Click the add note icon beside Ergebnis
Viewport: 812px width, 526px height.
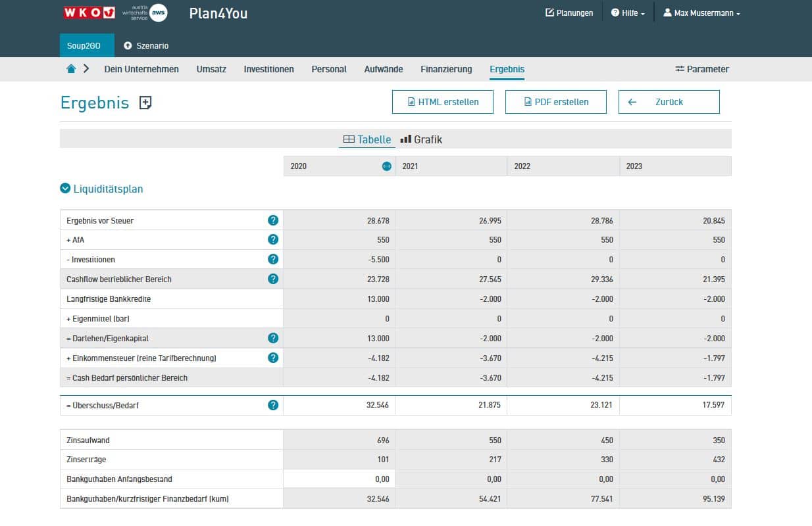(145, 103)
